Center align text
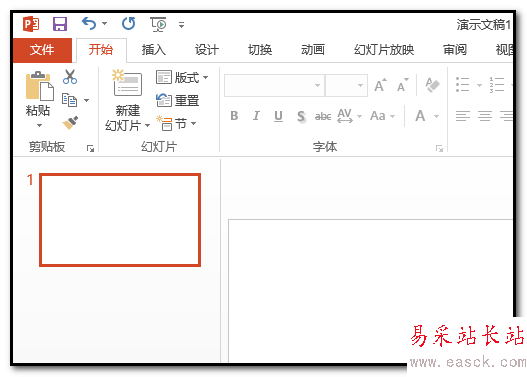The width and height of the screenshot is (527, 377). tap(485, 116)
